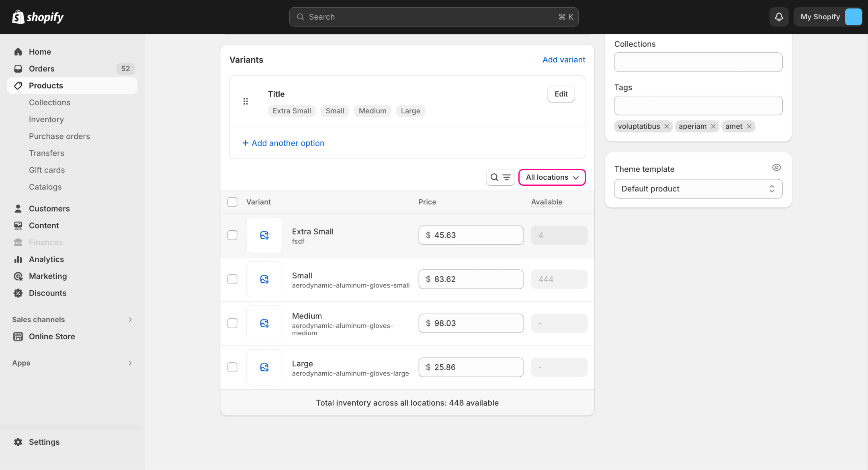Open the Analytics menu item
Viewport: 868px width, 470px height.
coord(46,259)
